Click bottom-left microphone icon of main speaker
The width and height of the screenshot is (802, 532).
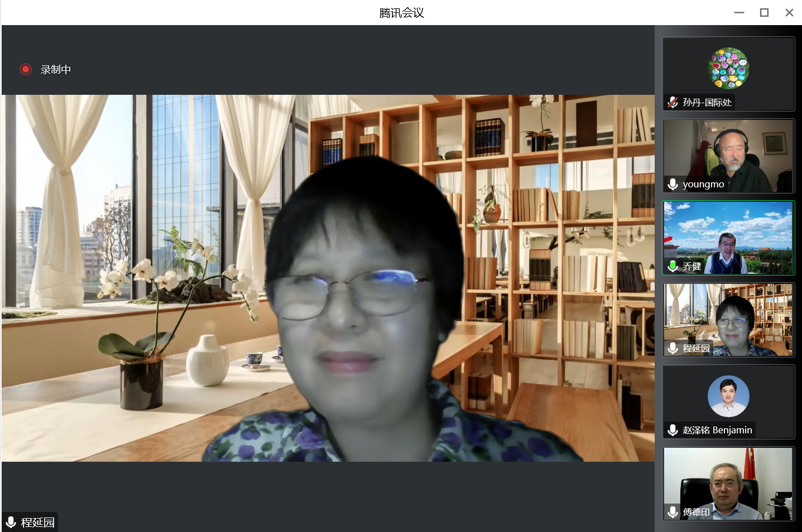11,523
